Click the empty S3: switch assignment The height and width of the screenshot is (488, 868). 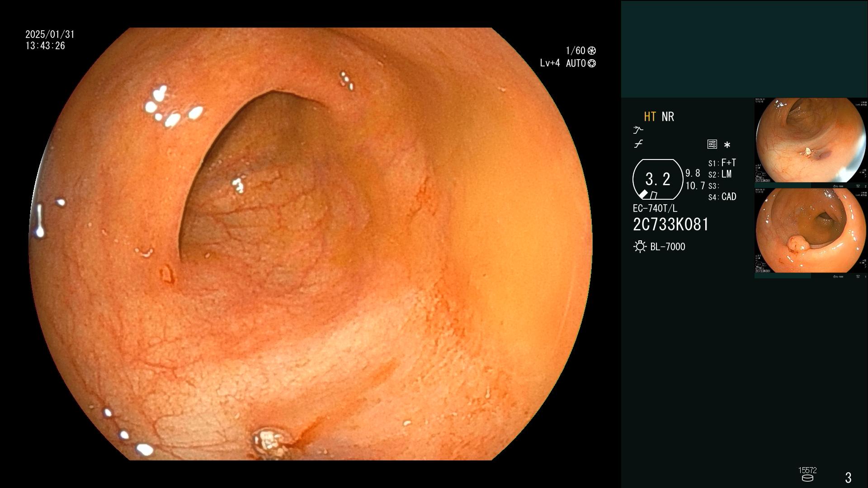tap(713, 186)
